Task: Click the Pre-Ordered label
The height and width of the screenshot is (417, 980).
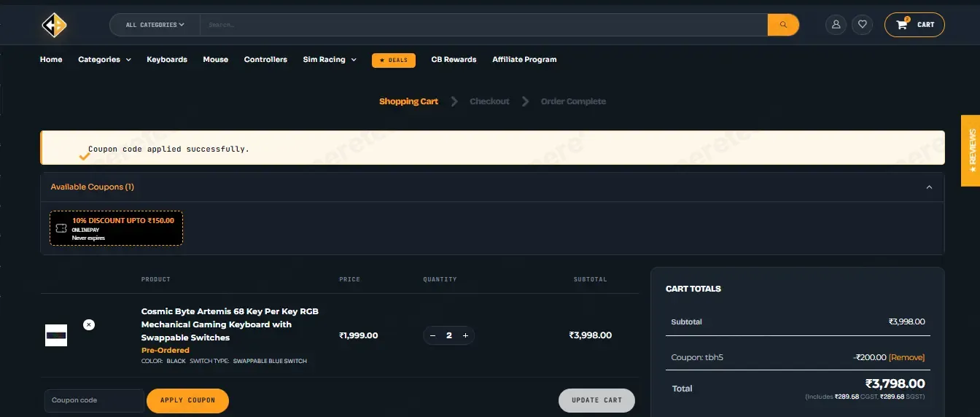Action: pos(166,351)
